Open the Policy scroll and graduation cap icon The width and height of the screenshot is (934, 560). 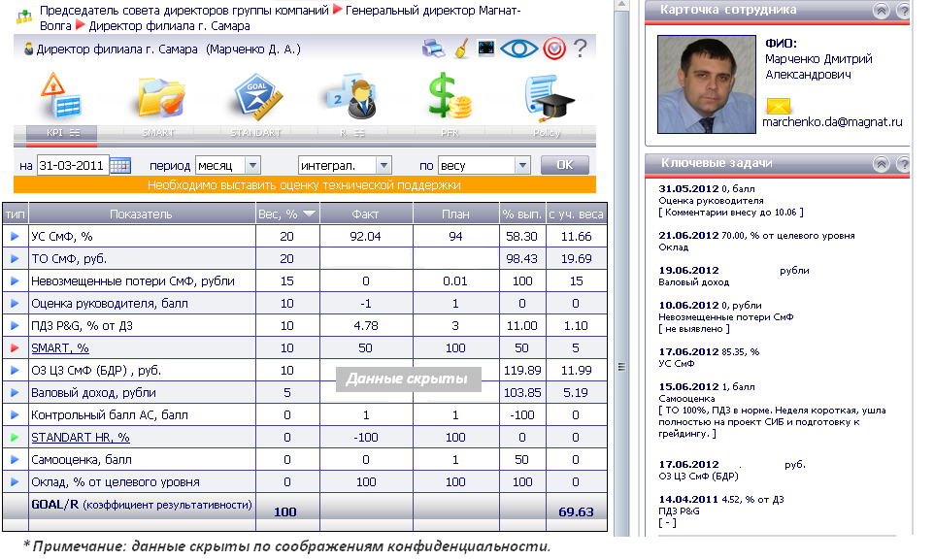click(x=549, y=97)
